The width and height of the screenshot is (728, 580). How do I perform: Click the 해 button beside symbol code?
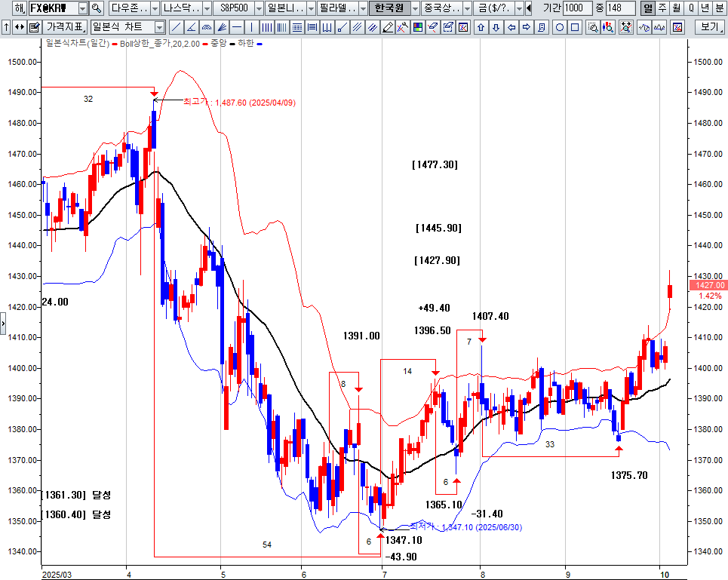tap(18, 8)
